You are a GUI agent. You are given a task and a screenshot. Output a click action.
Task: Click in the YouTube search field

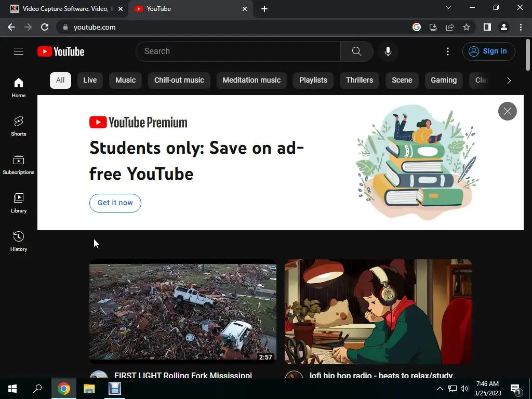tap(238, 51)
